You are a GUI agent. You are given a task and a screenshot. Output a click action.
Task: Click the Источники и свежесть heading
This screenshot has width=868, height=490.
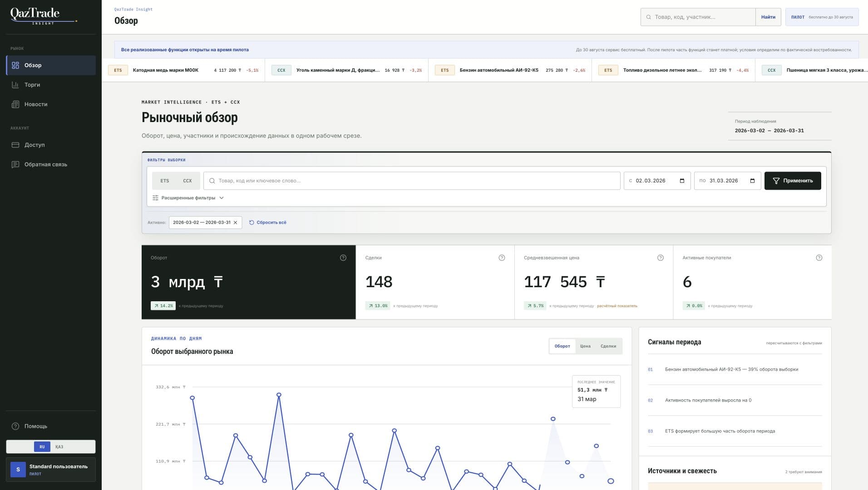(682, 471)
